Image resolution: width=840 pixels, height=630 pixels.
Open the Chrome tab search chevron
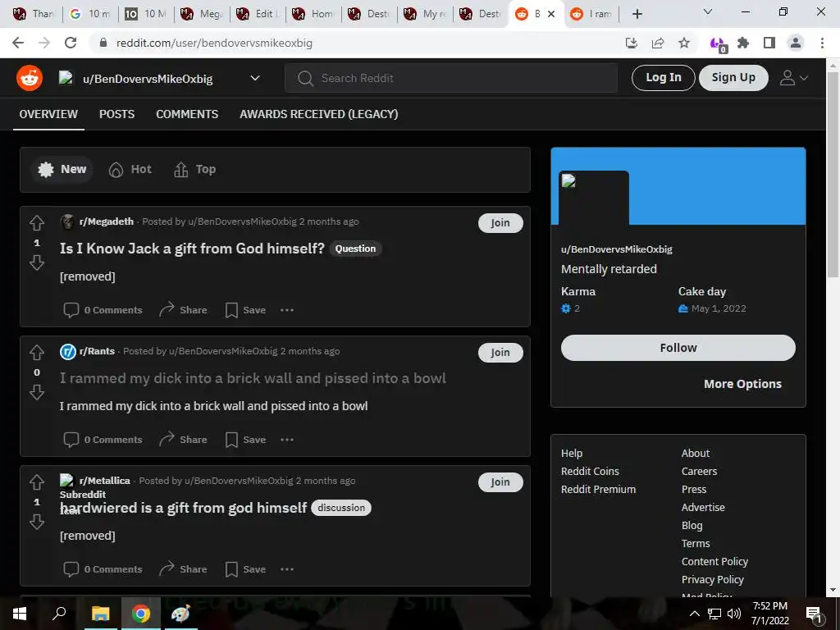click(x=708, y=11)
